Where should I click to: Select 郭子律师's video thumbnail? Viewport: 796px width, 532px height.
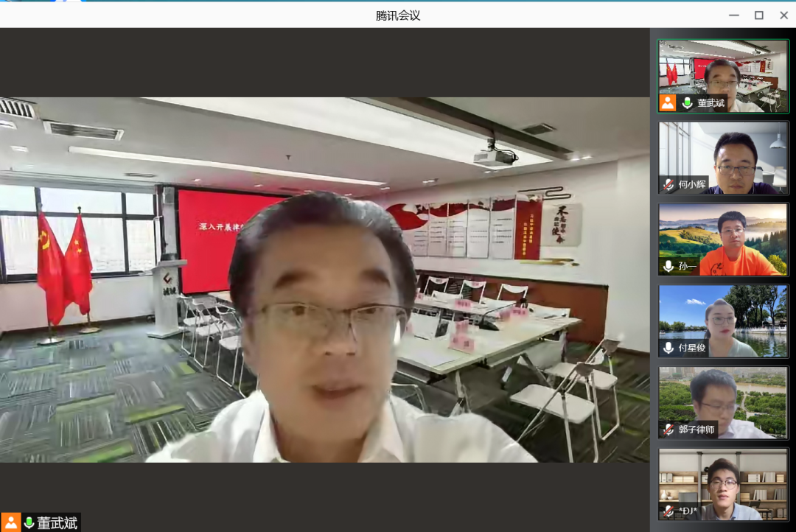click(x=723, y=402)
